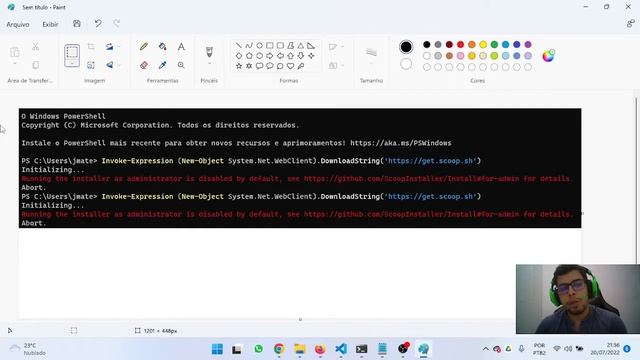This screenshot has width=640, height=360.
Task: Select the Pencil tool
Action: 144,47
